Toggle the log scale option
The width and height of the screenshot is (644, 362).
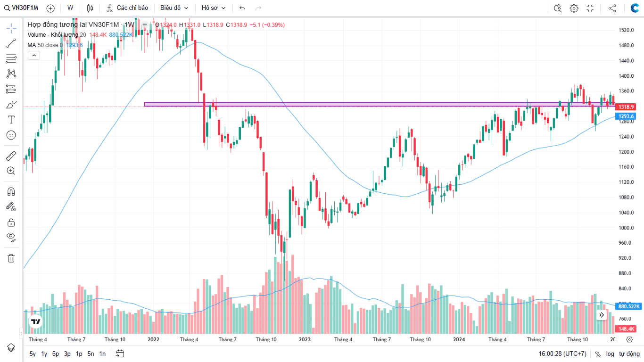point(610,354)
